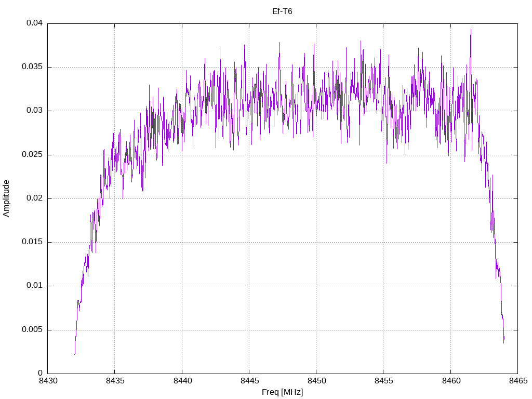Click the 8450 x-axis tick label
The height and width of the screenshot is (399, 532).
[x=317, y=381]
